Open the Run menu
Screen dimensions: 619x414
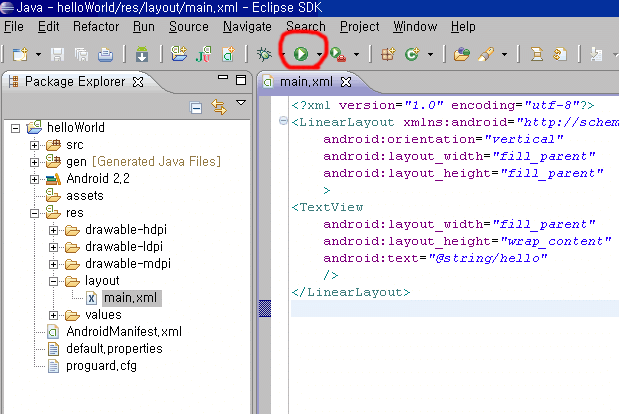[144, 26]
